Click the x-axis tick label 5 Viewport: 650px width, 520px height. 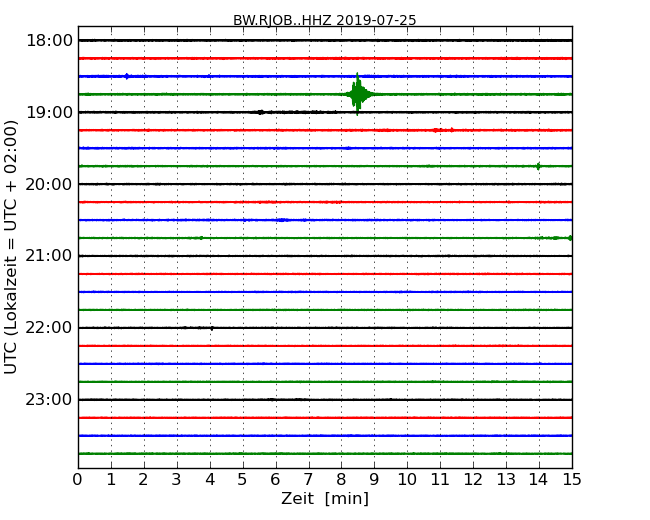point(243,479)
